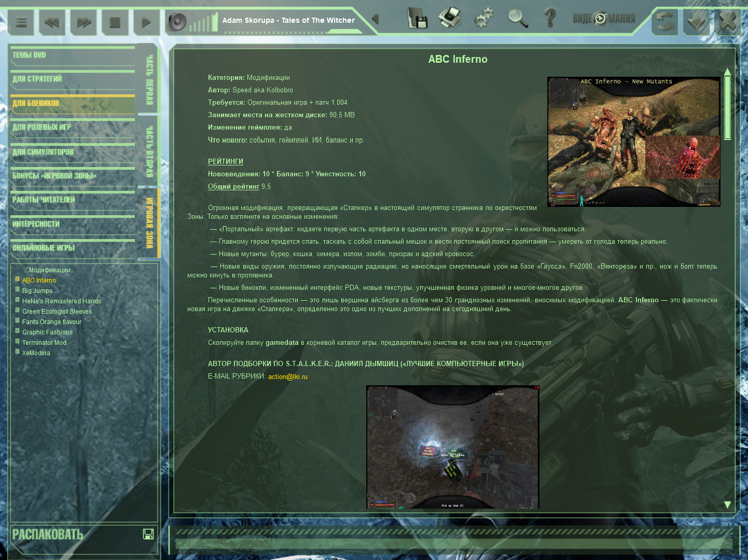Select ABC Inferno in the mod list

pos(39,281)
